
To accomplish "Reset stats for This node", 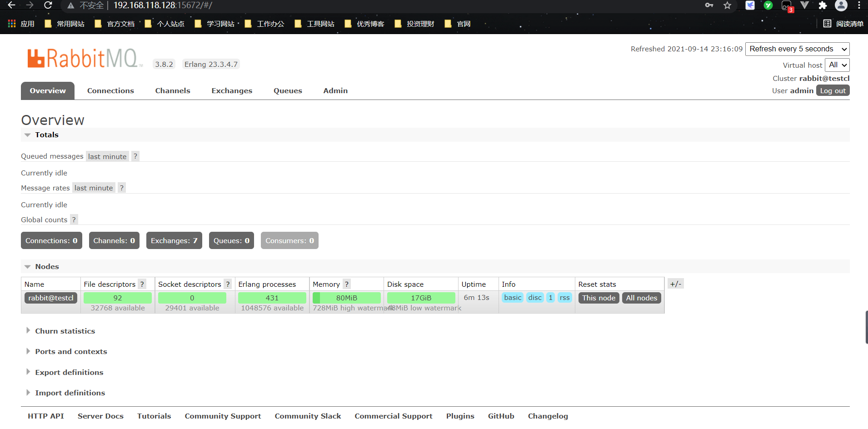I will [x=599, y=298].
